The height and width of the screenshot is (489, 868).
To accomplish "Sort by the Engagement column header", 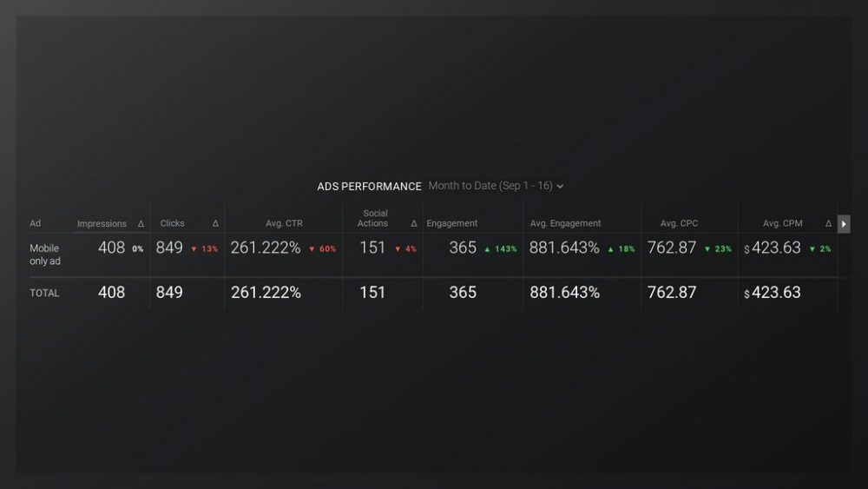I will click(x=452, y=224).
